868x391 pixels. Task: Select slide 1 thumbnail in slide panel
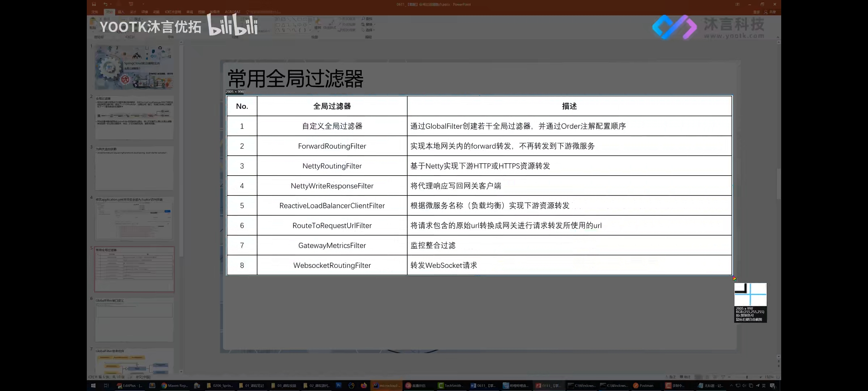(134, 67)
